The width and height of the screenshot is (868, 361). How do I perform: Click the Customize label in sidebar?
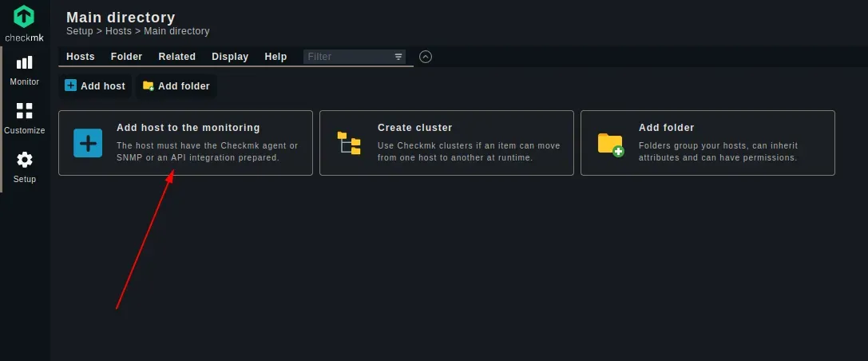(25, 130)
